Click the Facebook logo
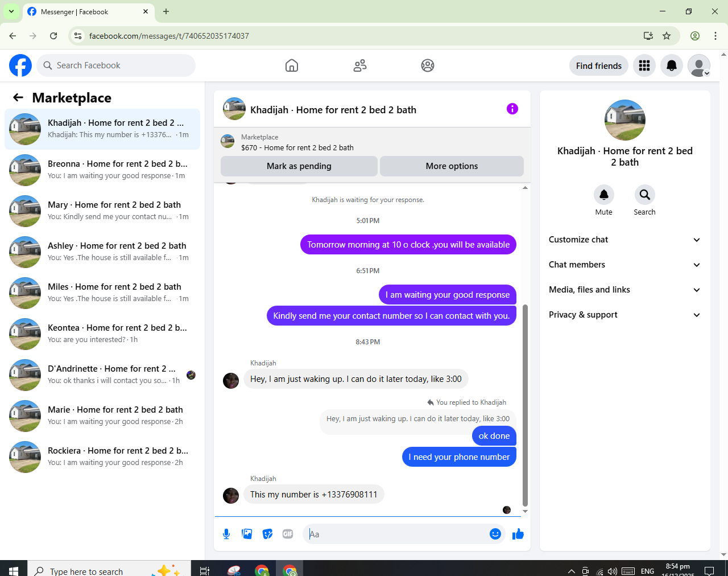This screenshot has height=576, width=728. (20, 65)
